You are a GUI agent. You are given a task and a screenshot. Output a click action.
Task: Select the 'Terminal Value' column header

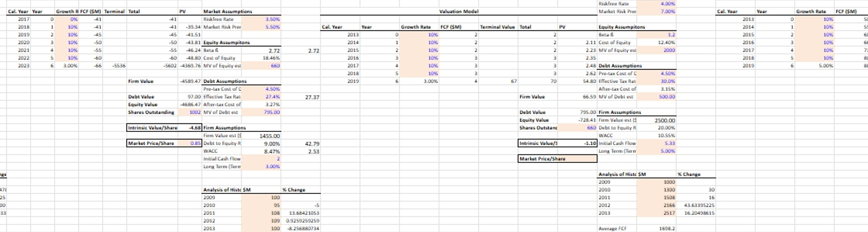[x=498, y=27]
